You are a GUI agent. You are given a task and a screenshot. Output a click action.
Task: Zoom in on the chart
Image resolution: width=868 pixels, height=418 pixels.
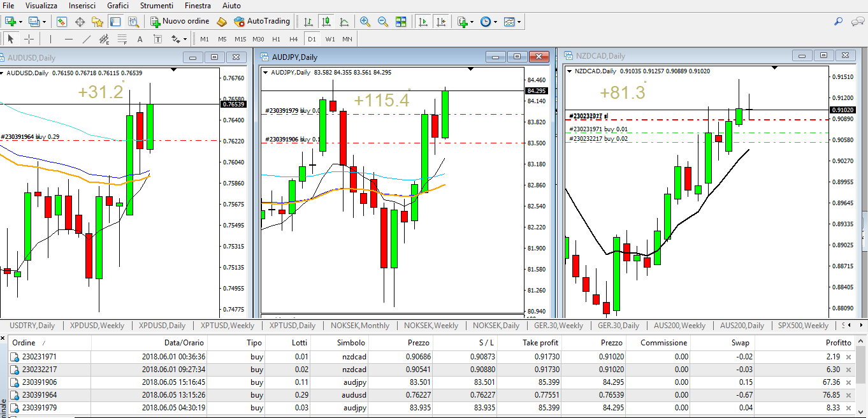pos(365,22)
